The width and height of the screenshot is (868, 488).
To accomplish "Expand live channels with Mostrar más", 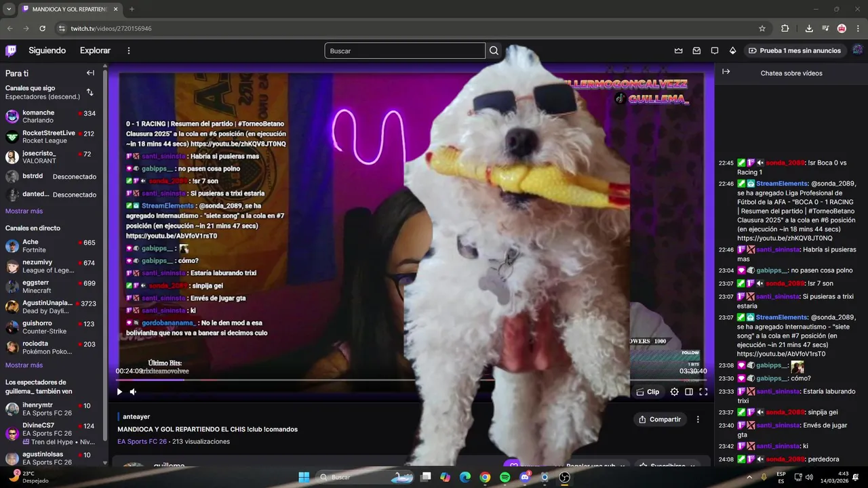I will coord(24,365).
